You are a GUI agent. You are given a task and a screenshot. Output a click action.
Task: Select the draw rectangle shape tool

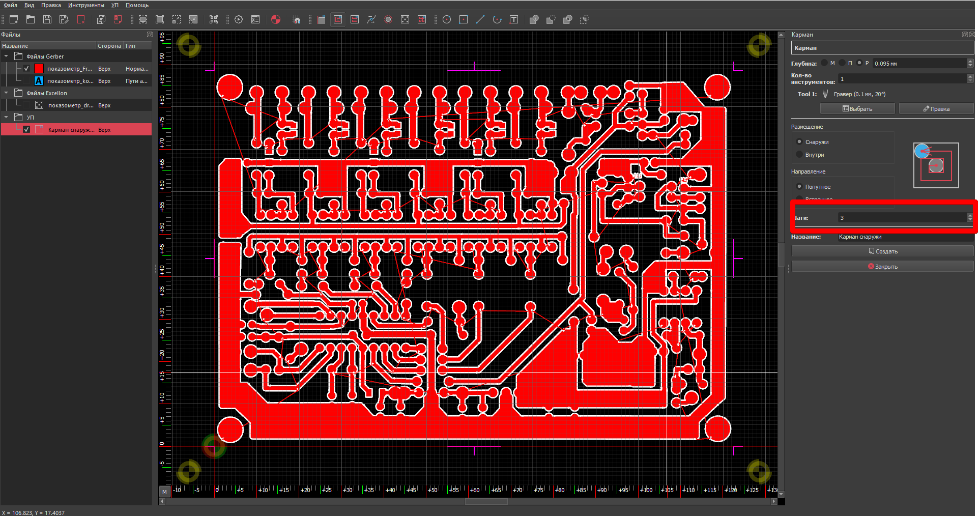(464, 19)
